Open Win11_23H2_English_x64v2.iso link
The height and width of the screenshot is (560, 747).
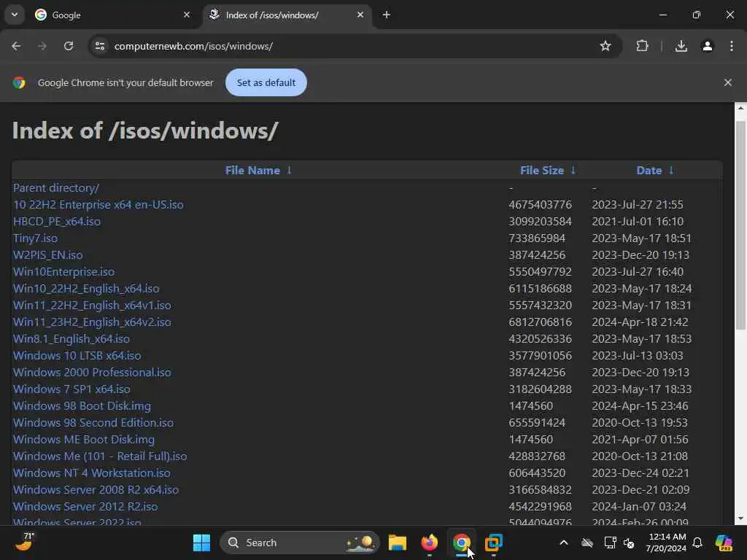coord(92,322)
